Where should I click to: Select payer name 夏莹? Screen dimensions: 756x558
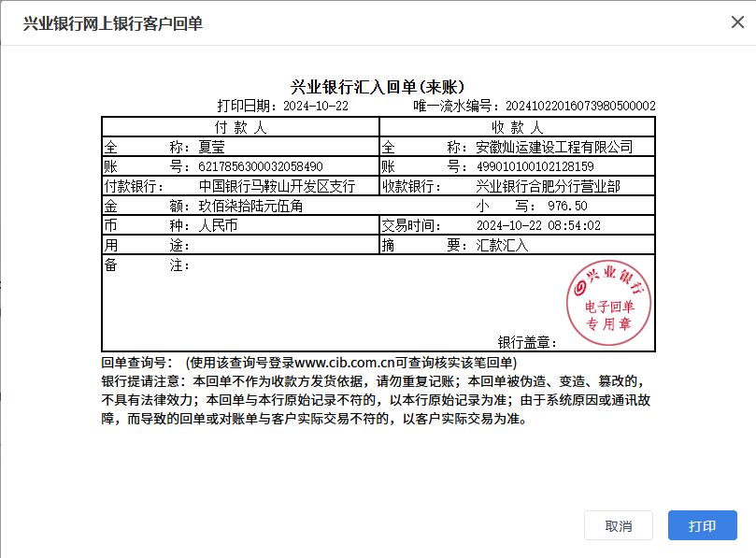point(212,147)
